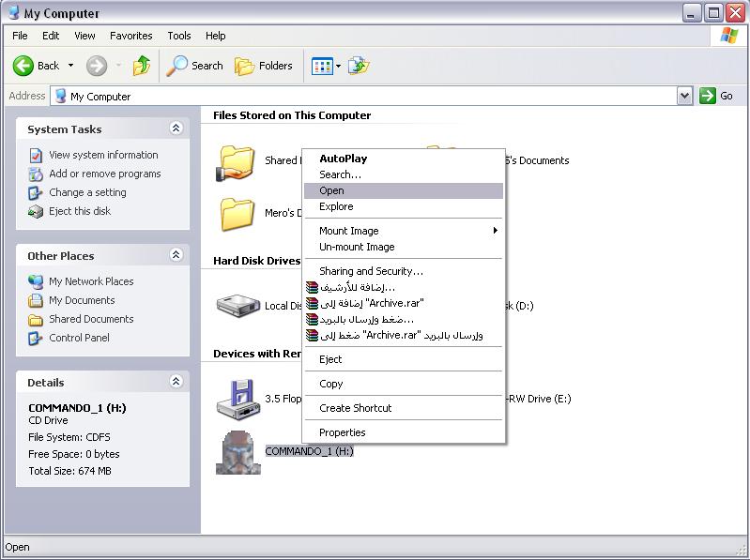Collapse the Details panel

click(176, 382)
